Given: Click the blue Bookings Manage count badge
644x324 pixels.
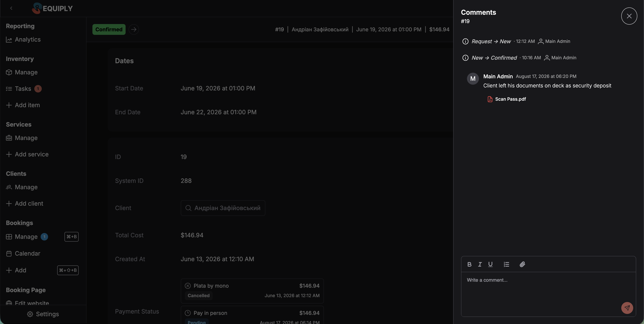Looking at the screenshot, I should coord(44,237).
